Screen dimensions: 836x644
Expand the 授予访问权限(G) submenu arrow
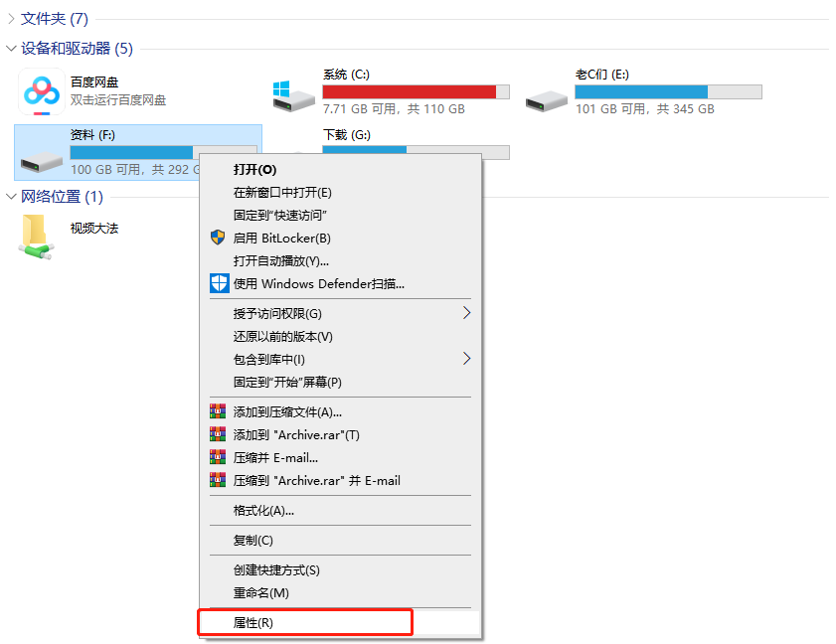click(467, 313)
